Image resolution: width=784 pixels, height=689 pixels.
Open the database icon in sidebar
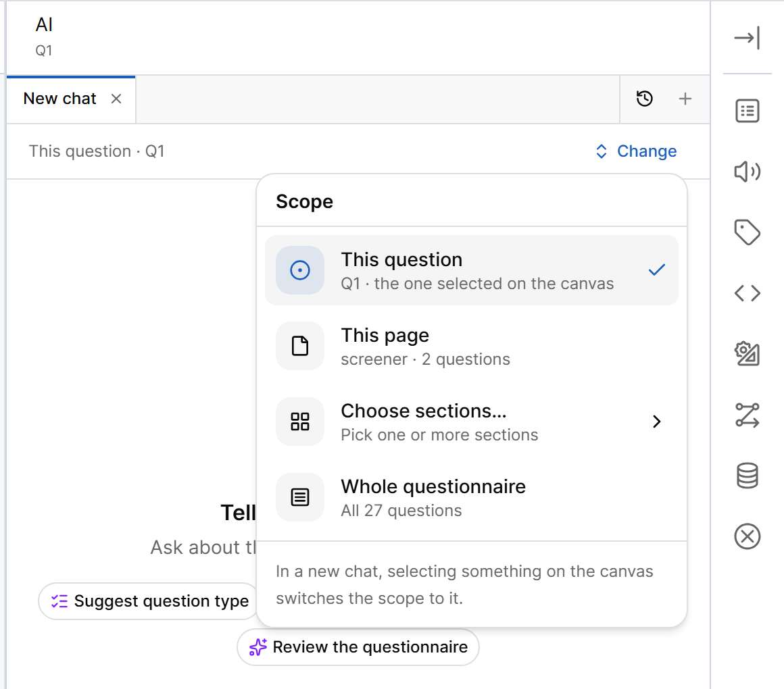747,476
